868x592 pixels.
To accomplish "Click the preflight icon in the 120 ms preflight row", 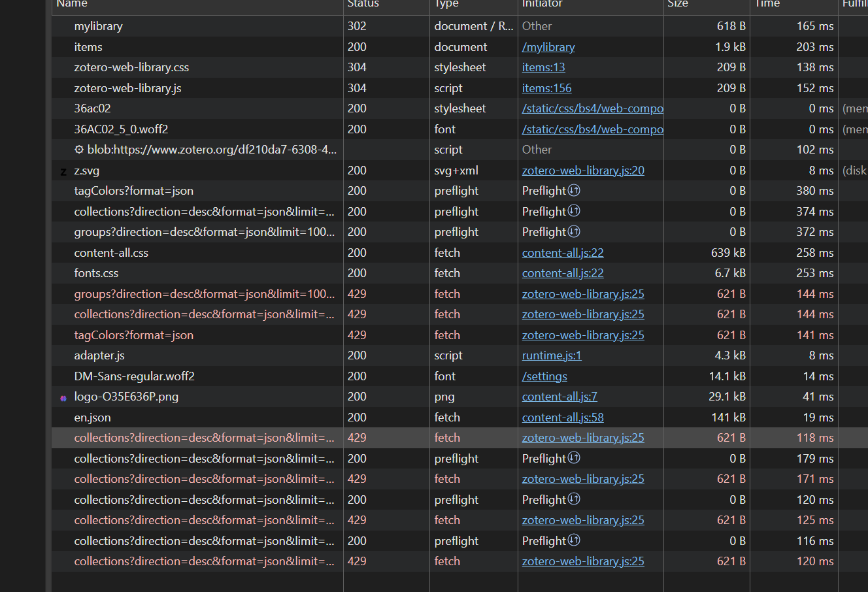I will [x=574, y=499].
